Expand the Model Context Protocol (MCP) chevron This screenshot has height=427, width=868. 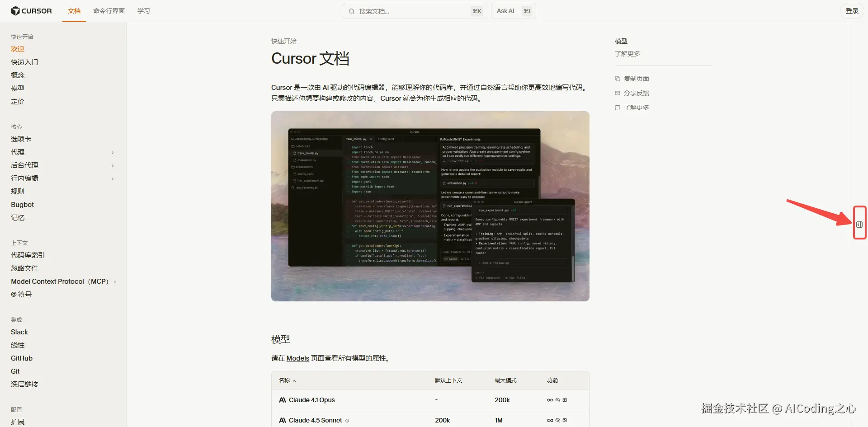click(x=115, y=282)
